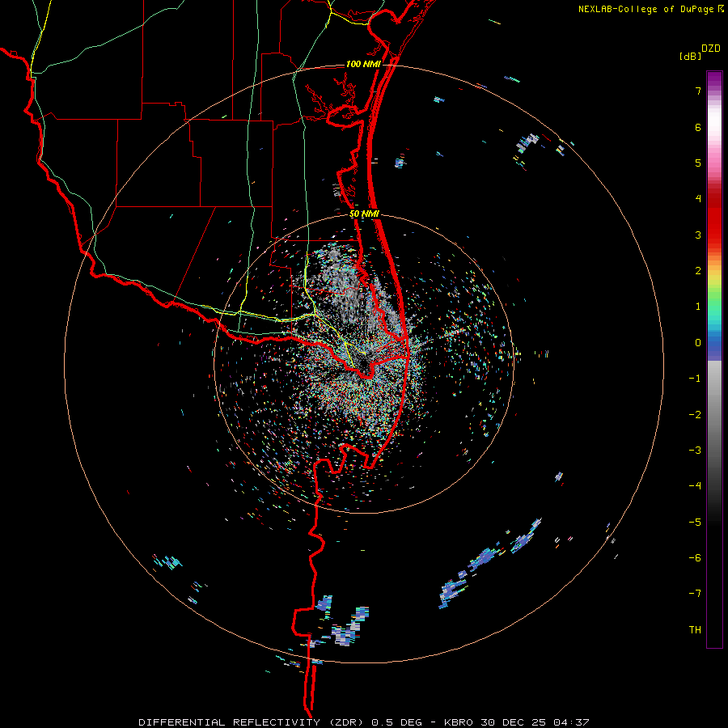Click the 7 value on color scale
Viewport: 728px width, 728px height.
[x=698, y=91]
